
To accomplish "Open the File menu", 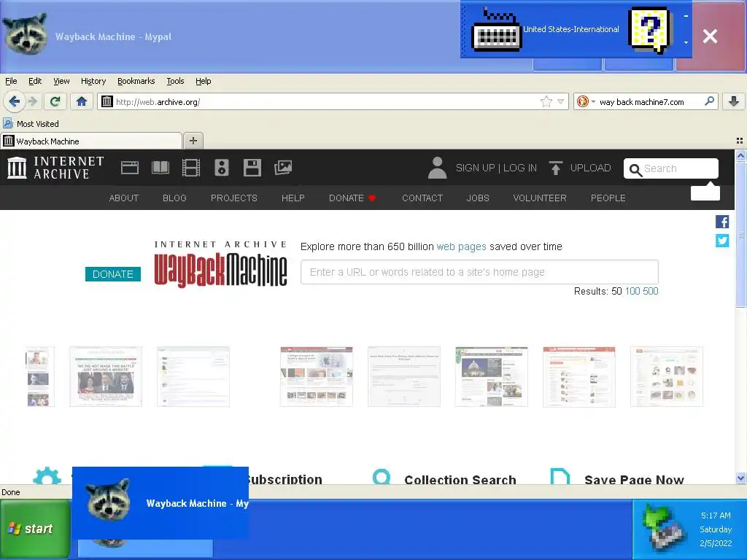I will 11,81.
